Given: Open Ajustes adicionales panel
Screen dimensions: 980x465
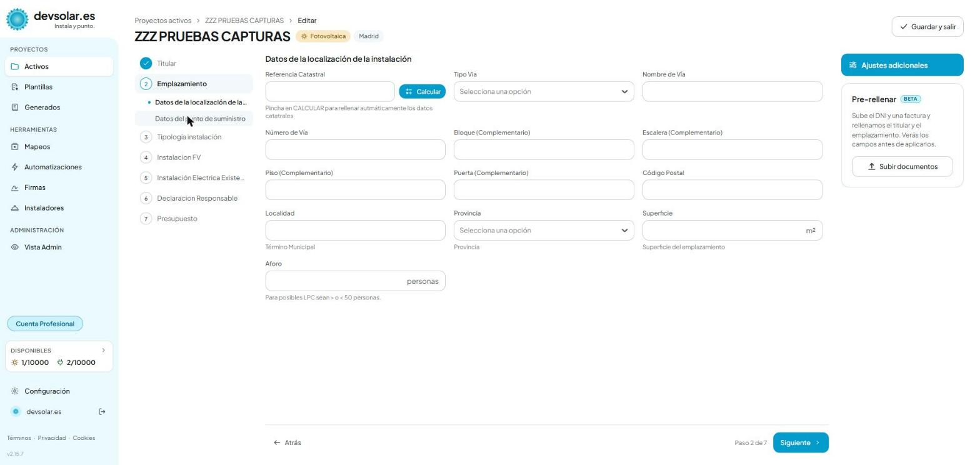Looking at the screenshot, I should click(902, 65).
